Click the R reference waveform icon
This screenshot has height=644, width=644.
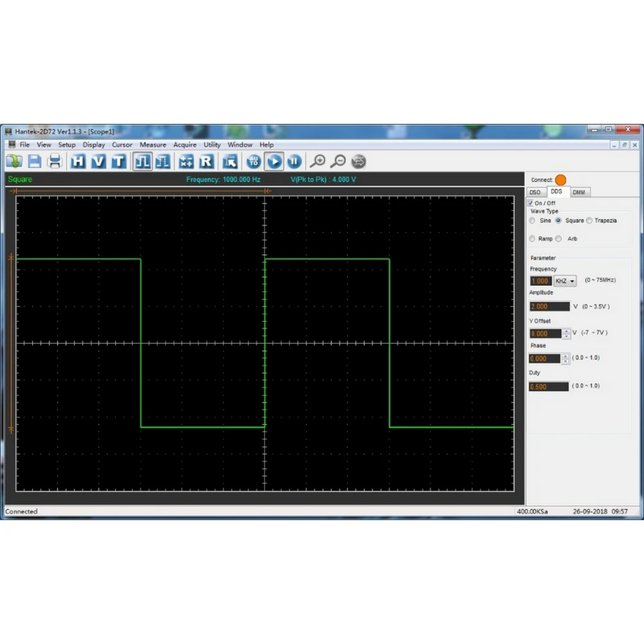(x=207, y=162)
